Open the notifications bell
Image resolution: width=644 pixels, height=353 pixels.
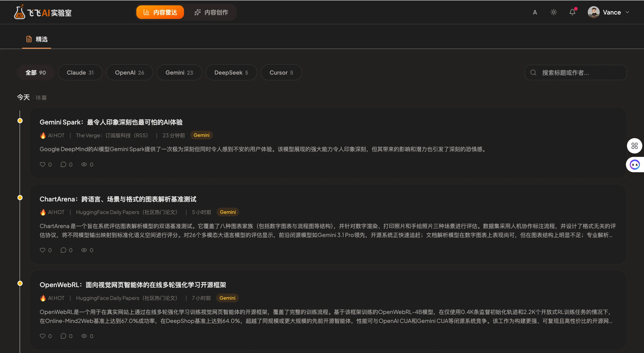coord(572,12)
